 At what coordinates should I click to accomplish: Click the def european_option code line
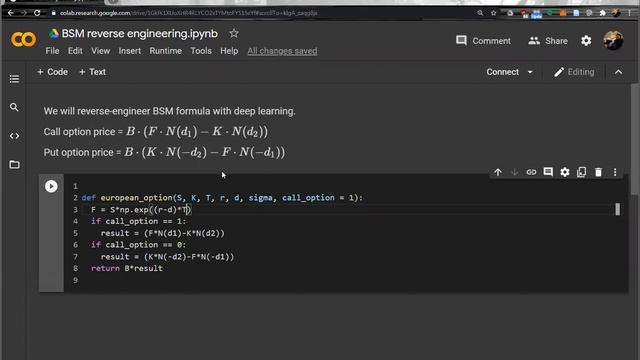tap(222, 198)
